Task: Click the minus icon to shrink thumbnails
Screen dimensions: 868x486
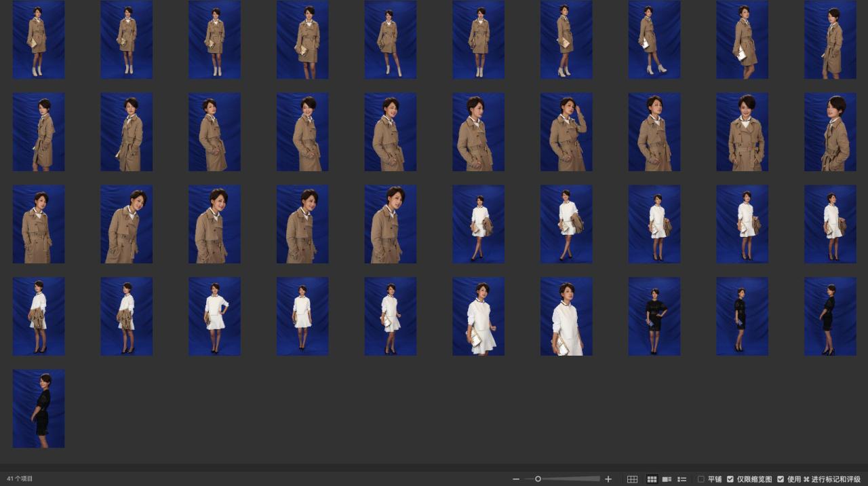Action: pos(516,479)
